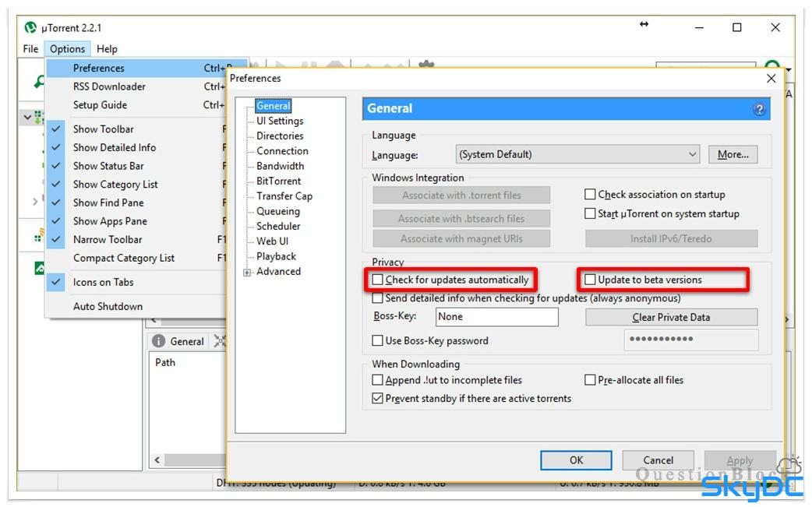Click the More... language button

tap(733, 155)
